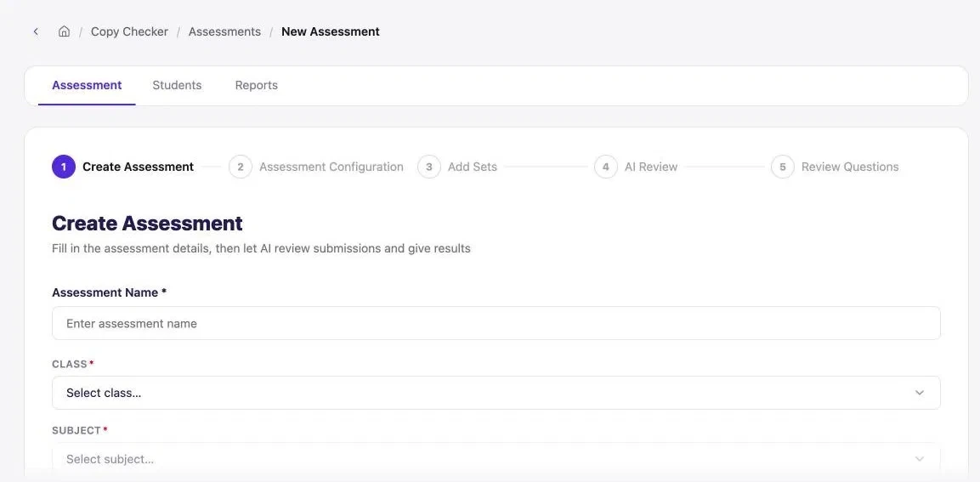The width and height of the screenshot is (980, 482).
Task: Open the Select subject dropdown
Action: tap(496, 459)
